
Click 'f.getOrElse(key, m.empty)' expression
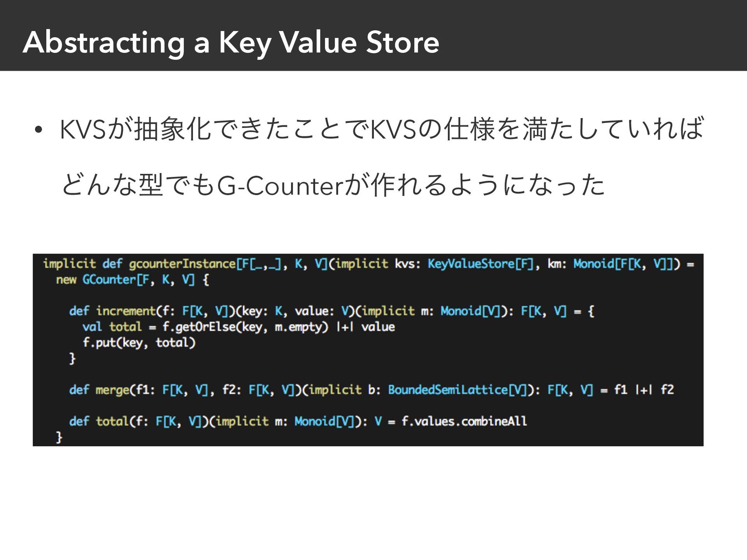click(x=245, y=327)
